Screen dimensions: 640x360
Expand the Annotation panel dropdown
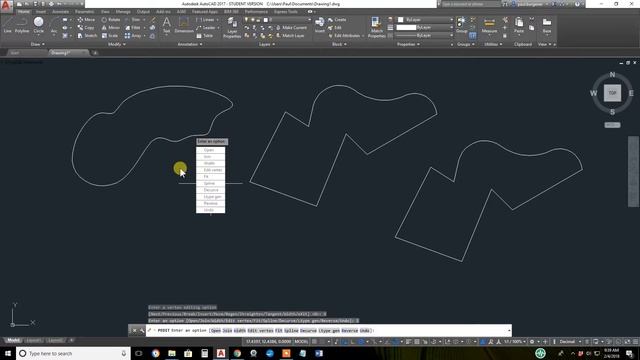(x=190, y=44)
